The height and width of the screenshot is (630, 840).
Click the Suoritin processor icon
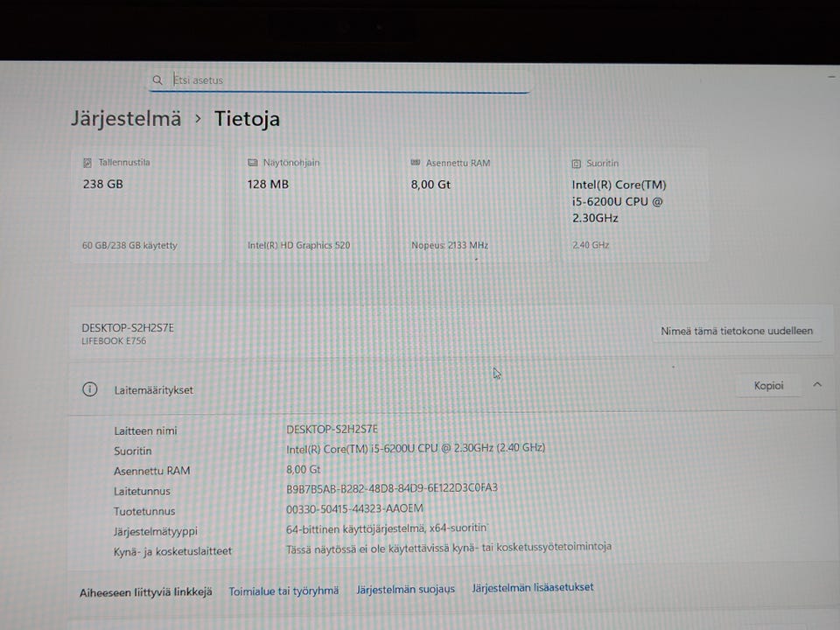click(x=576, y=164)
